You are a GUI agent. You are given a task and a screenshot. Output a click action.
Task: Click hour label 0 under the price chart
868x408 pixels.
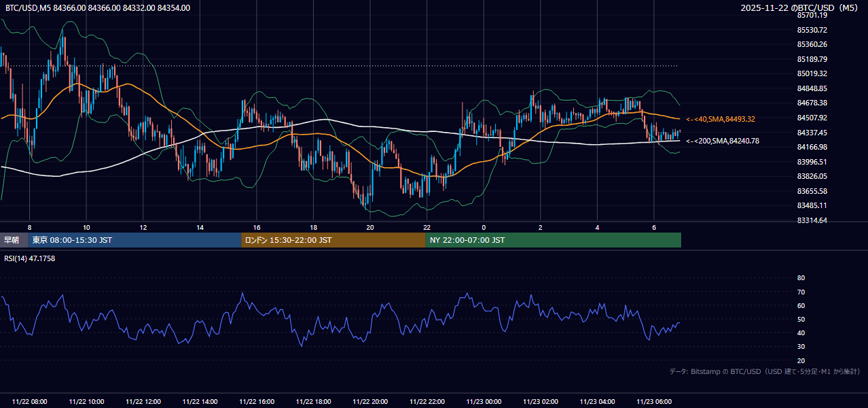click(484, 227)
